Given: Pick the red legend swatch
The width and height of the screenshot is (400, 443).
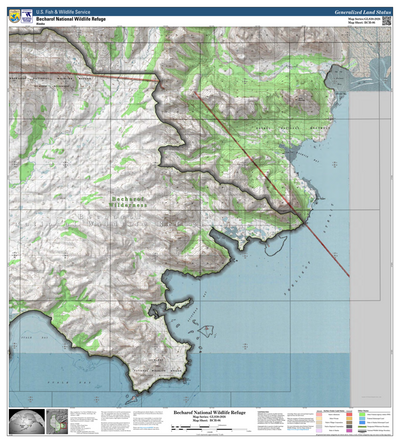Looking at the screenshot, I should point(349,414).
